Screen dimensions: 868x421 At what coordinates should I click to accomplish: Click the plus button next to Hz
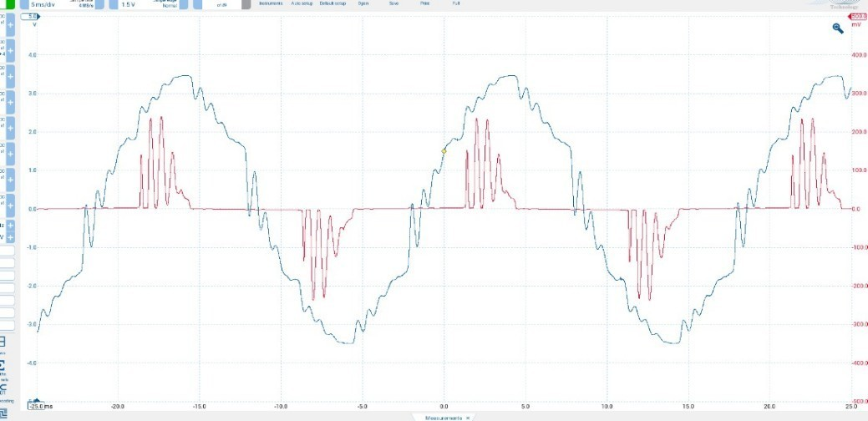[x=11, y=226]
